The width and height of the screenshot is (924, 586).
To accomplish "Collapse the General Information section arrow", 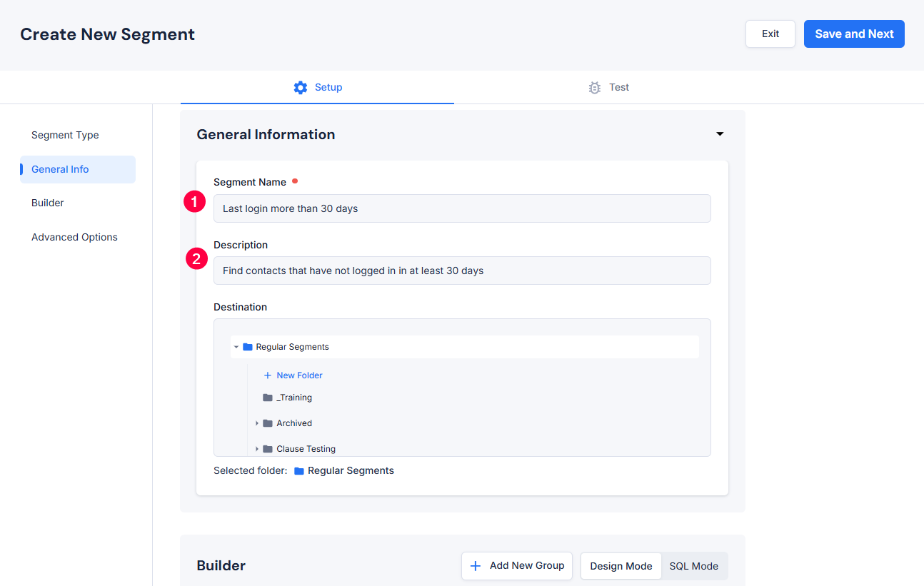I will coord(720,134).
